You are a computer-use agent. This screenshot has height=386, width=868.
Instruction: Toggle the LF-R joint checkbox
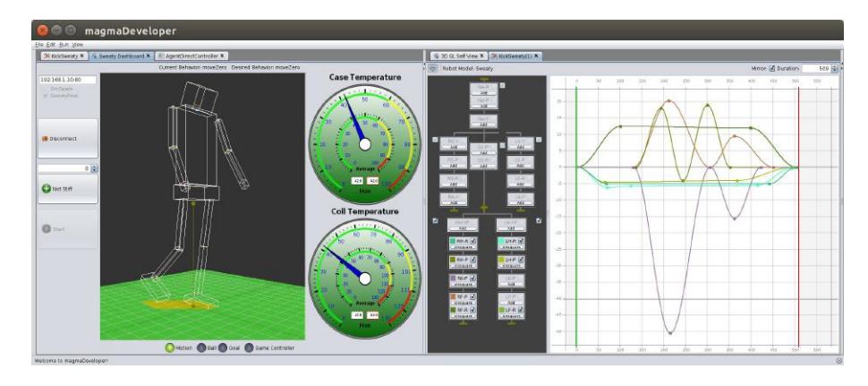coord(521,310)
